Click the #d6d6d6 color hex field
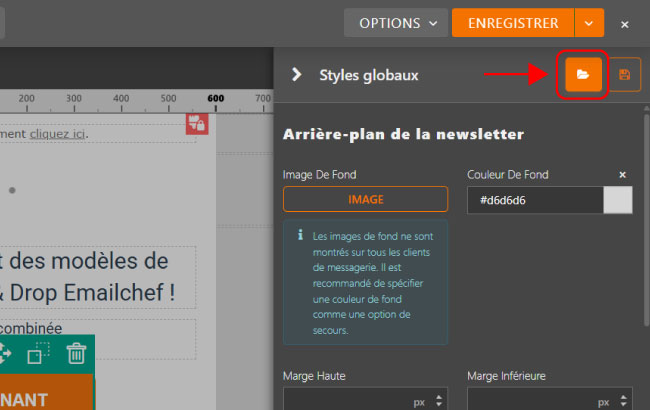 pos(535,200)
